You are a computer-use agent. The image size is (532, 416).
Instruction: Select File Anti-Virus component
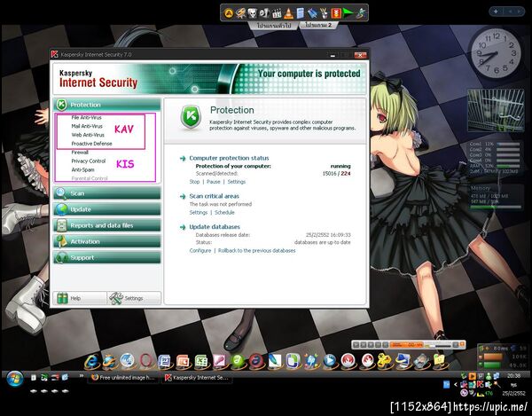[86, 117]
